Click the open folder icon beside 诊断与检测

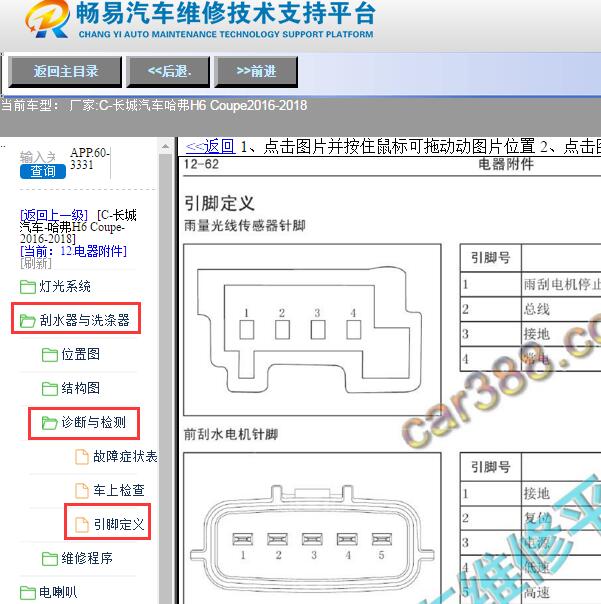pyautogui.click(x=50, y=423)
